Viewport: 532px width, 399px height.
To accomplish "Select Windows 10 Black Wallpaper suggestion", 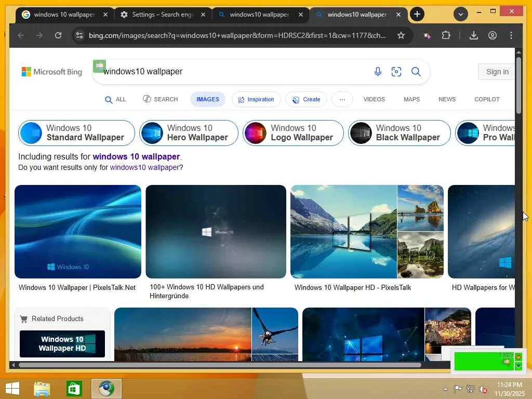I will coord(400,132).
